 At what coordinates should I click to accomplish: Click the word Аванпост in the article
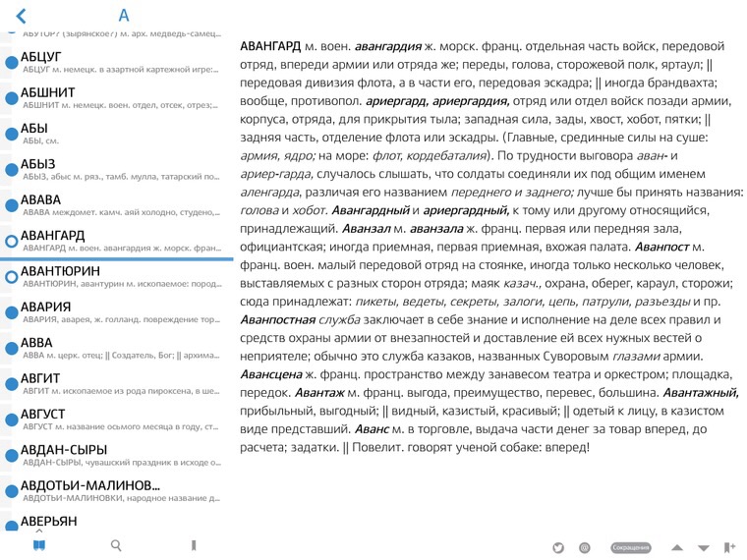click(x=661, y=247)
